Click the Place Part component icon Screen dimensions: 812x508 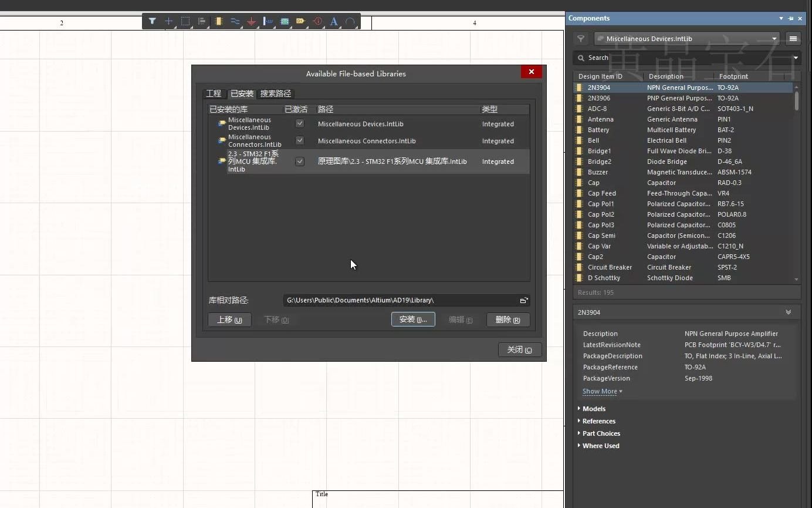point(219,21)
